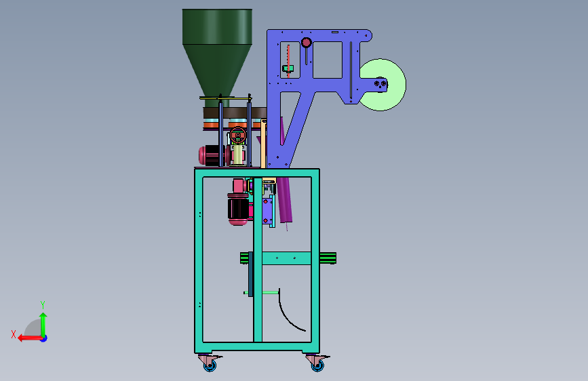Pick the black-and-pink motor inside the frame
The width and height of the screenshot is (588, 381).
[x=238, y=208]
